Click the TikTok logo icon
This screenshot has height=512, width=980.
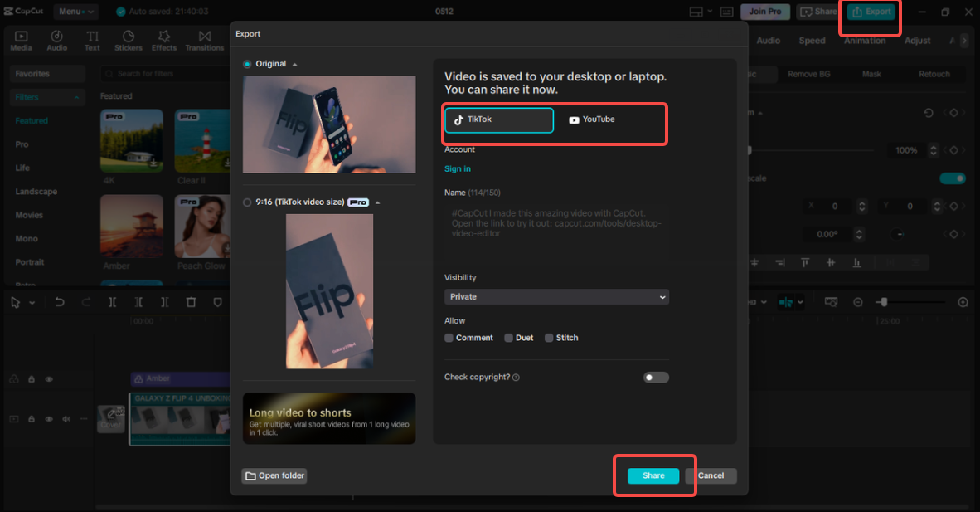458,119
